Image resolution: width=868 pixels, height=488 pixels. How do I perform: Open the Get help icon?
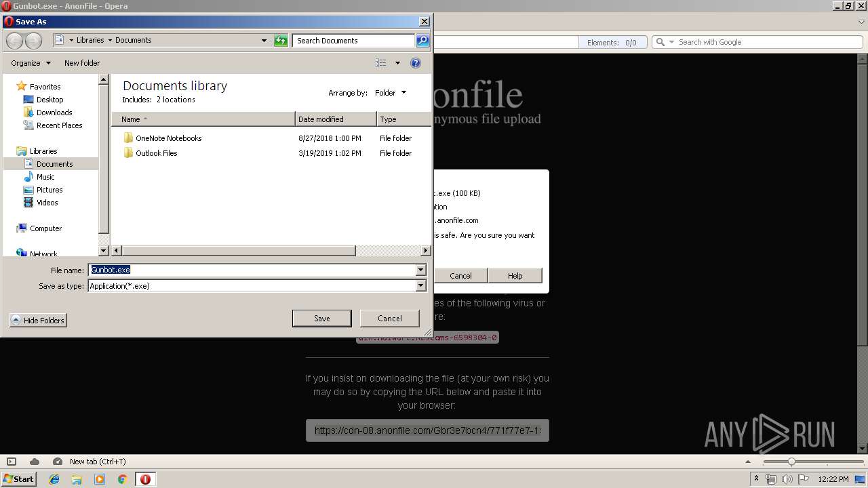pos(416,63)
